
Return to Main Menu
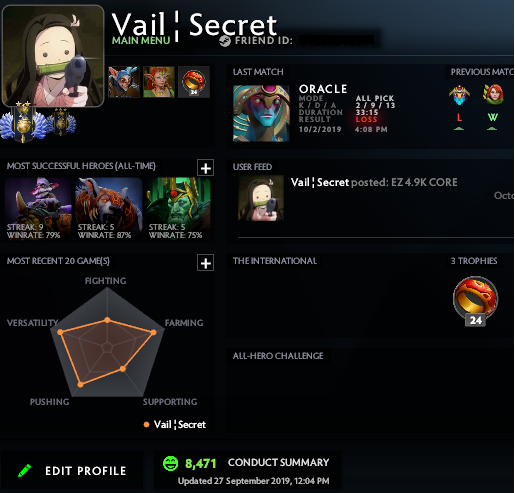pyautogui.click(x=141, y=41)
